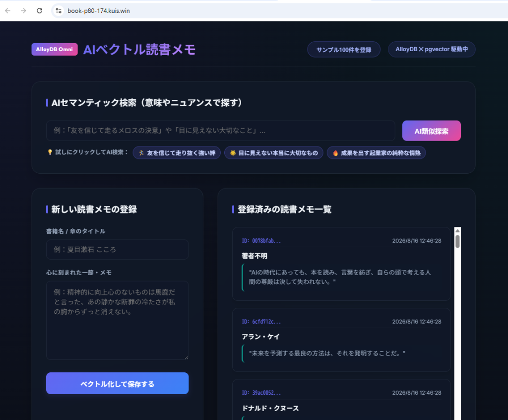Click the サンプル100件を登録 button
Screen dimensions: 508x420
[344, 50]
